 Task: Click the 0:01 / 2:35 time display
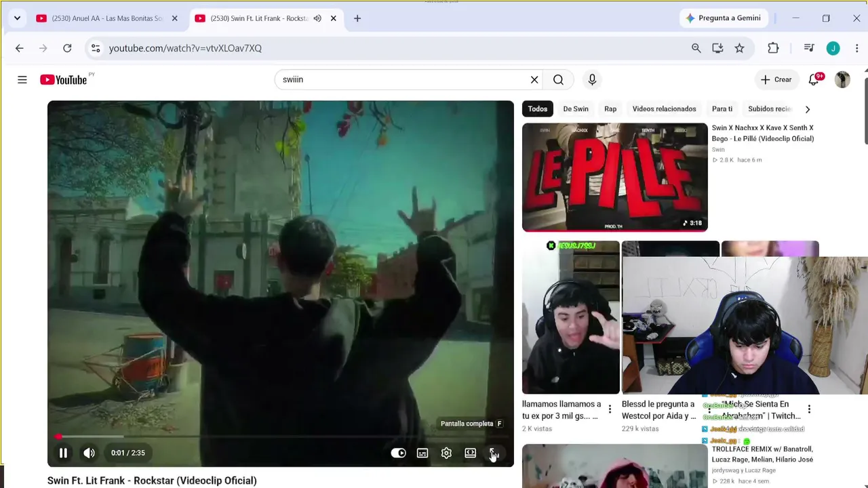(x=128, y=453)
